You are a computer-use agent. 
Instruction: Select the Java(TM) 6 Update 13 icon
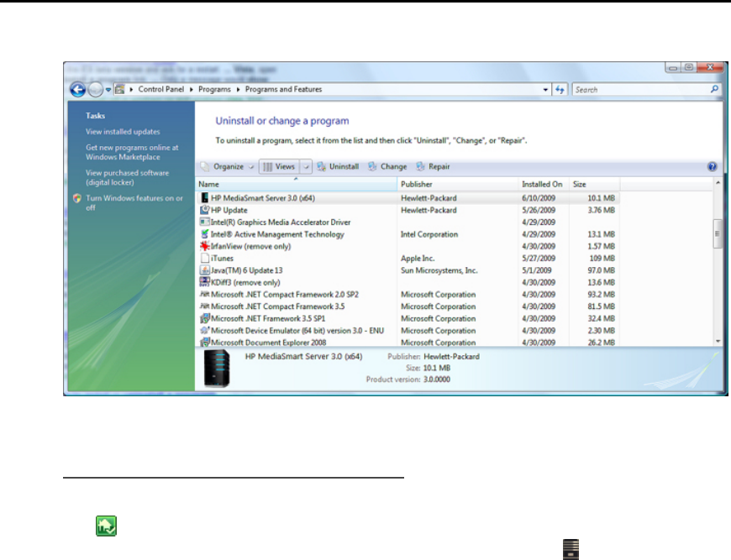pyautogui.click(x=204, y=270)
